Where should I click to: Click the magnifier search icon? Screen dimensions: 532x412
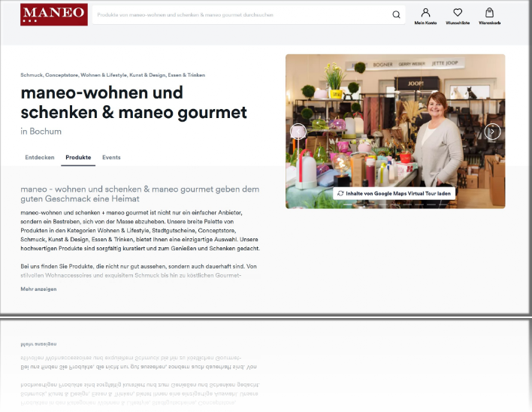[396, 14]
